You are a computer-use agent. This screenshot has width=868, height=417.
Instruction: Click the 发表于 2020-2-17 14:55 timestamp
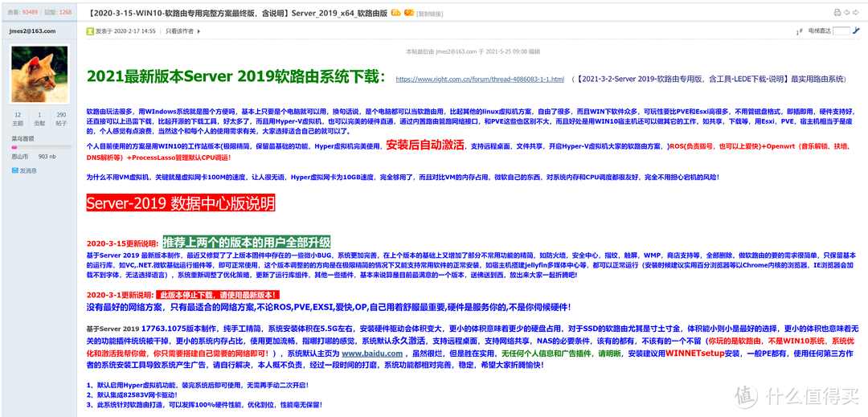(x=125, y=31)
